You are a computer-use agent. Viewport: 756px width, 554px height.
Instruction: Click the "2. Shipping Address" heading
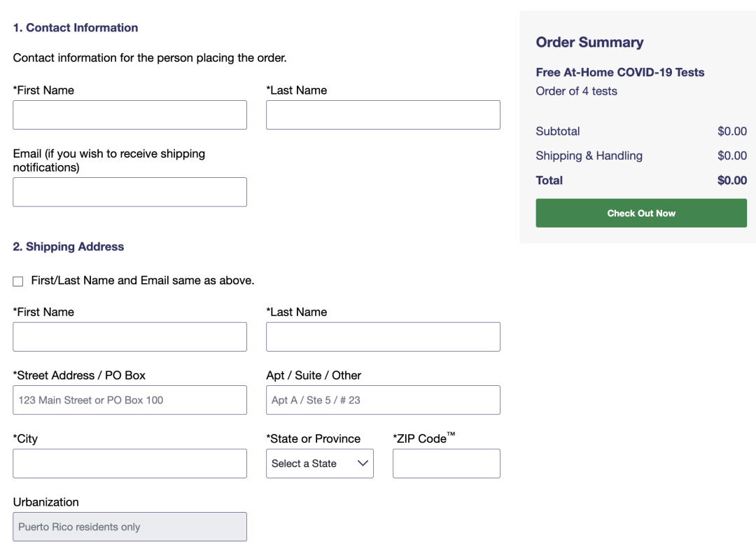(x=69, y=247)
